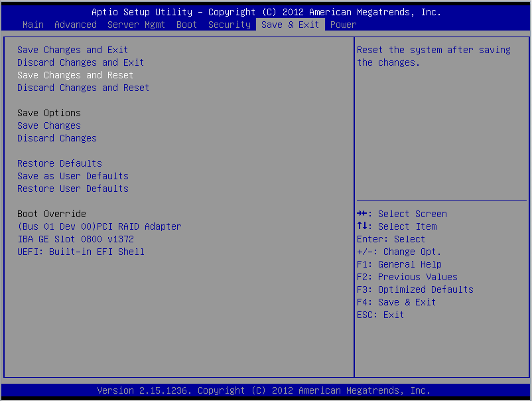
Task: Choose Save as User Defaults
Action: pyautogui.click(x=72, y=176)
